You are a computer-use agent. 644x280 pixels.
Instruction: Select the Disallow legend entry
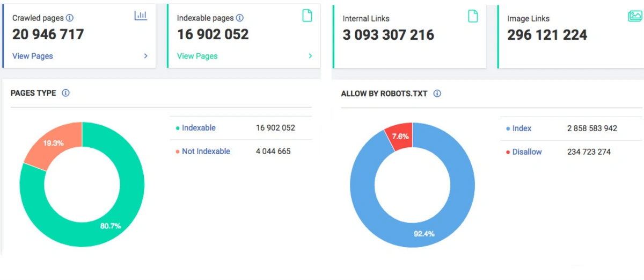coord(526,152)
